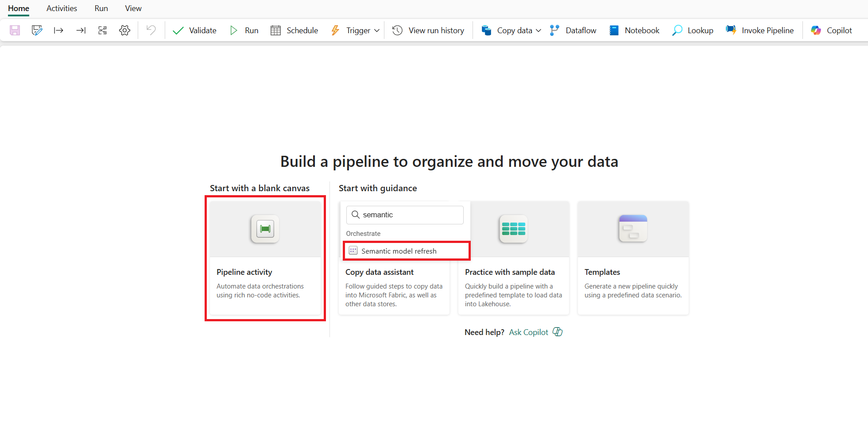Image resolution: width=868 pixels, height=439 pixels.
Task: Open the Run tab
Action: [x=101, y=8]
